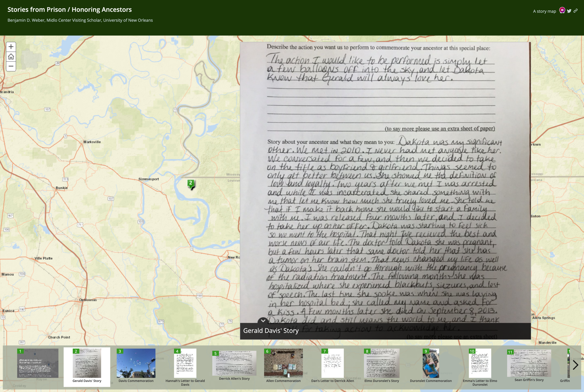Share story on Twitter
The height and width of the screenshot is (392, 584).
(x=569, y=11)
